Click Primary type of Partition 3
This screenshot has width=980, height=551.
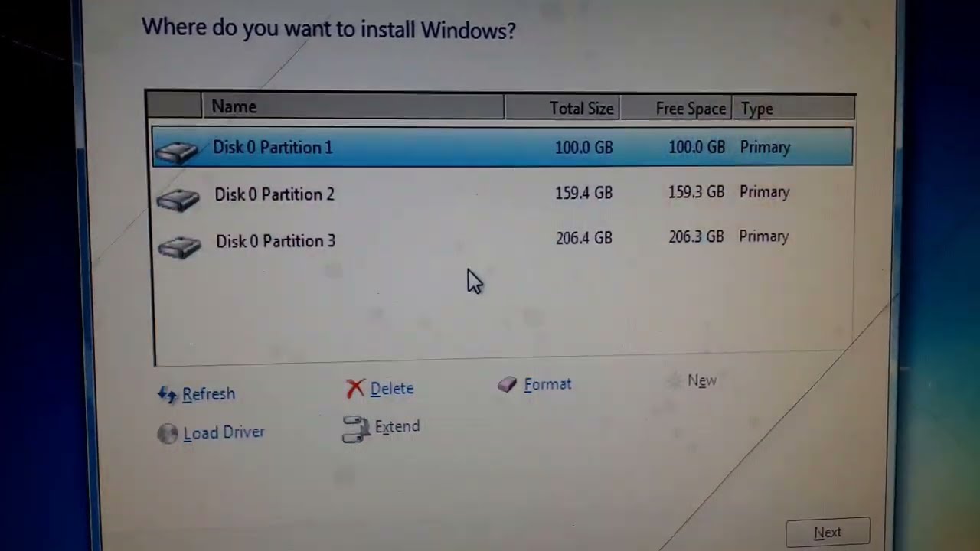763,236
